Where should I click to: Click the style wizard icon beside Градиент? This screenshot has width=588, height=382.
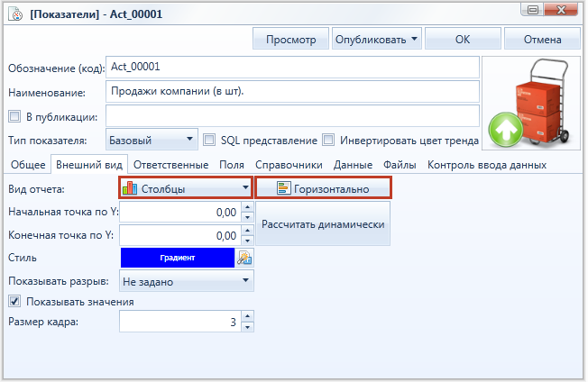click(x=244, y=258)
